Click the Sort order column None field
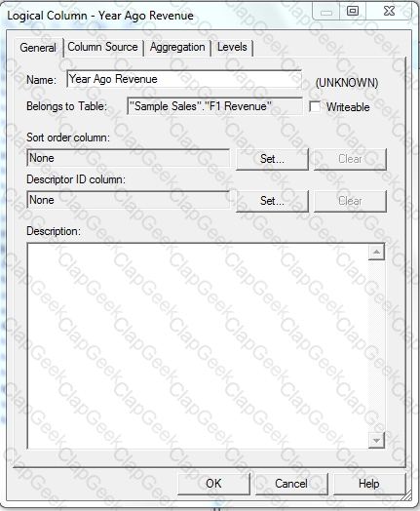 [x=129, y=158]
